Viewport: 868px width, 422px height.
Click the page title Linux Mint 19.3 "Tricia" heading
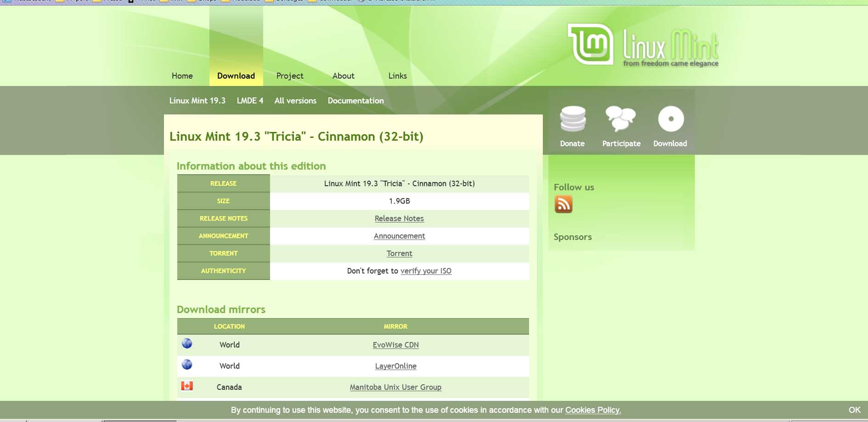click(296, 137)
